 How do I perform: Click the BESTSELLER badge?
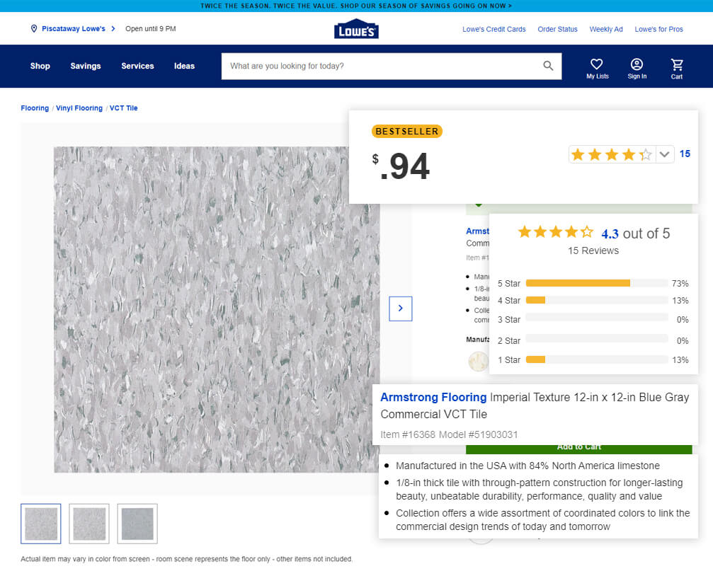407,132
